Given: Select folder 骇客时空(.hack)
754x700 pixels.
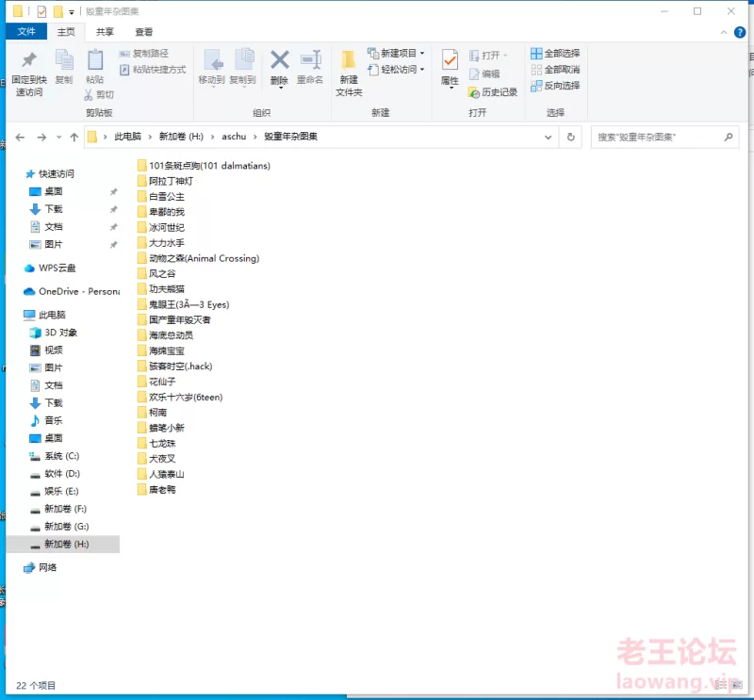Looking at the screenshot, I should 174,366.
